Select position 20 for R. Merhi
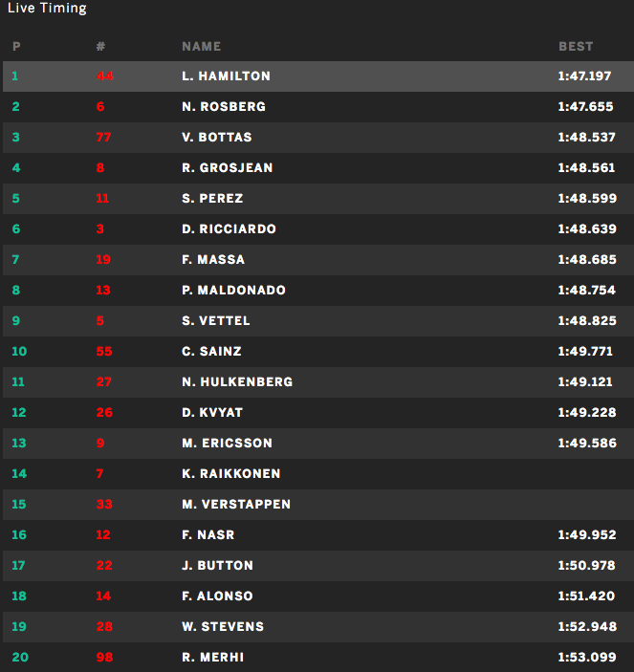 19,658
